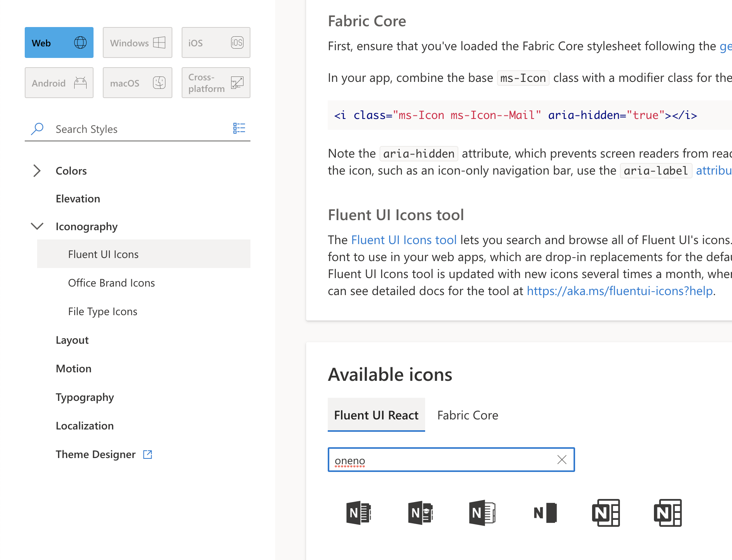Click the Fluent UI Icons tool heading
Screen dimensions: 732x560
pyautogui.click(x=396, y=215)
